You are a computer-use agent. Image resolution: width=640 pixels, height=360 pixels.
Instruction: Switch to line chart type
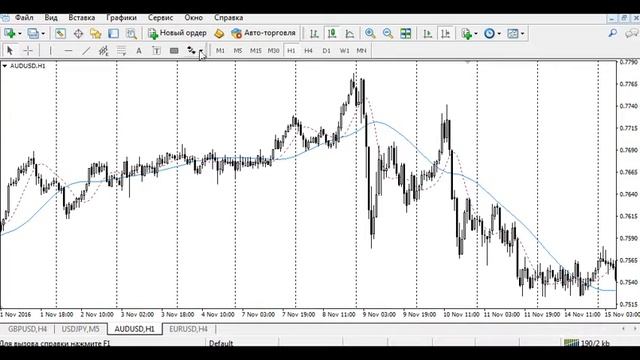(350, 33)
